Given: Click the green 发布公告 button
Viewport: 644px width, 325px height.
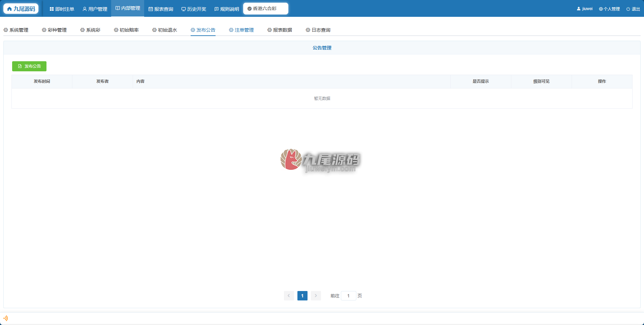Looking at the screenshot, I should tap(29, 66).
